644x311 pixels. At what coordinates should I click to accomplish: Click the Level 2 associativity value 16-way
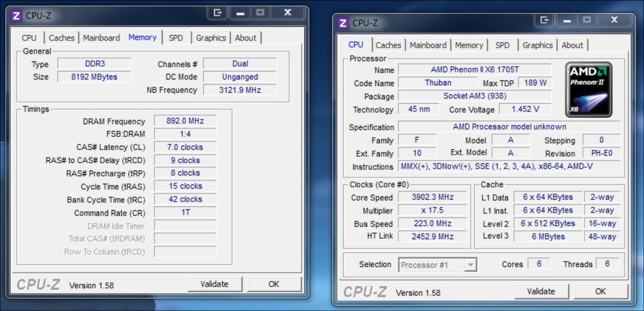(x=602, y=223)
